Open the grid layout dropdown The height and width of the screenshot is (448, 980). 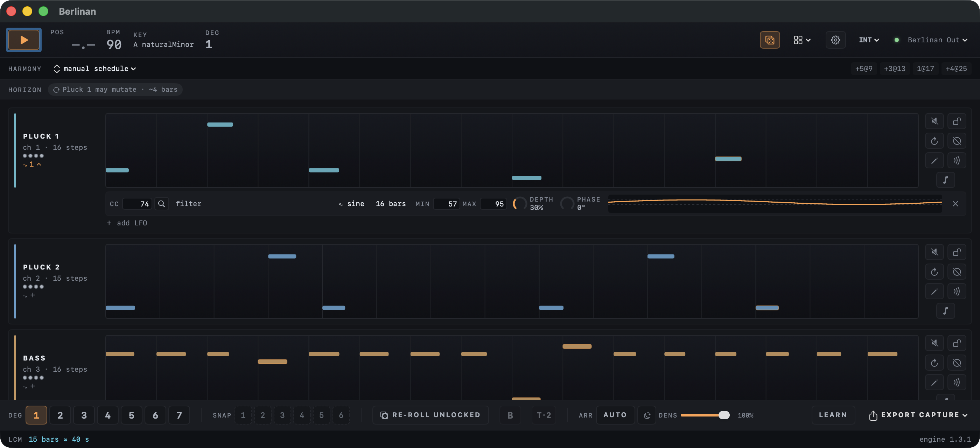802,40
